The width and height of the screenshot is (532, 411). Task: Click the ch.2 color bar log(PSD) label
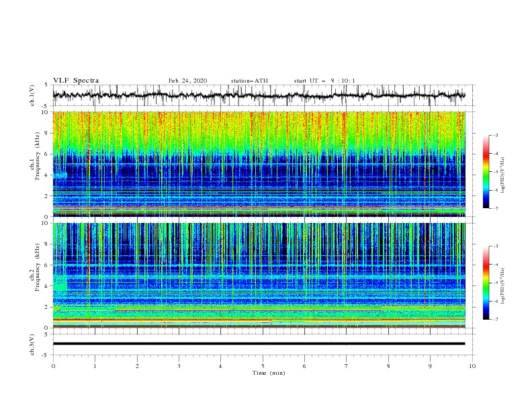pyautogui.click(x=502, y=286)
